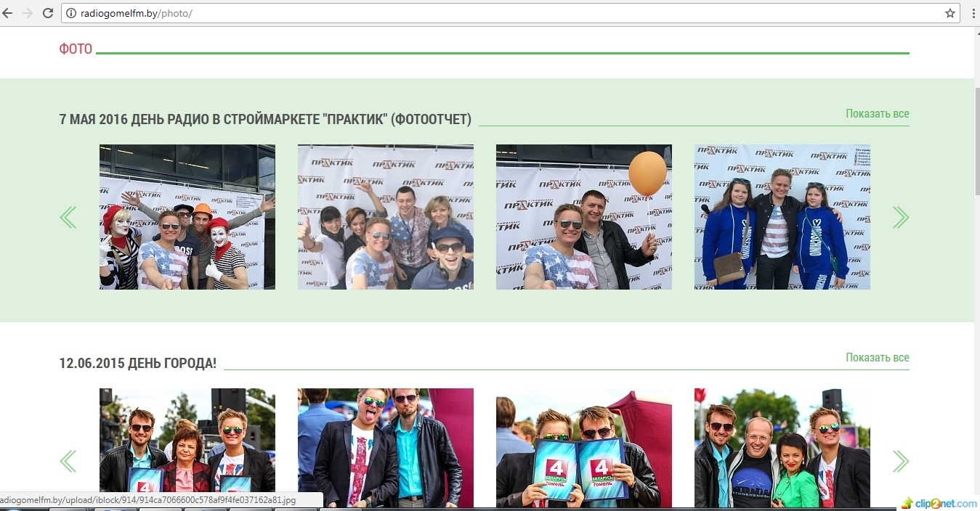This screenshot has width=980, height=511.
Task: Open the clip2net logo in the corner
Action: [939, 503]
